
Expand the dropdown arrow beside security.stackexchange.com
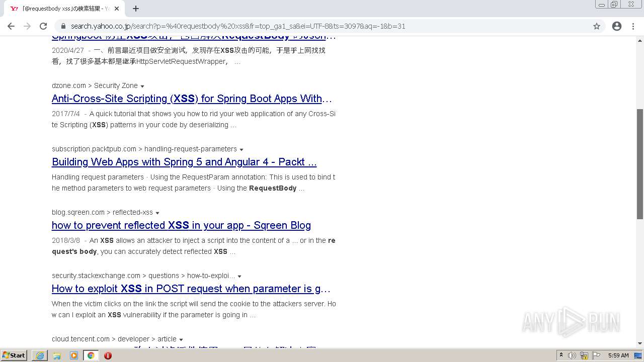pos(239,277)
